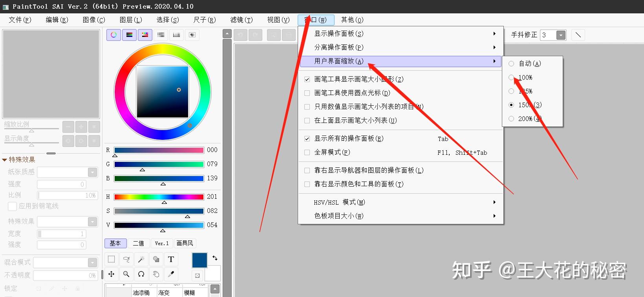
Task: Select the magic wand tool
Action: [141, 259]
